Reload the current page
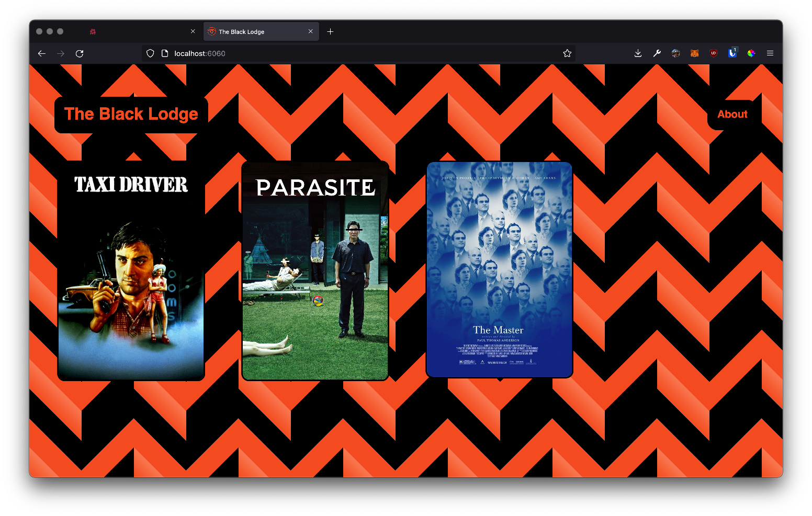Screen dimensions: 812x516 [80, 53]
